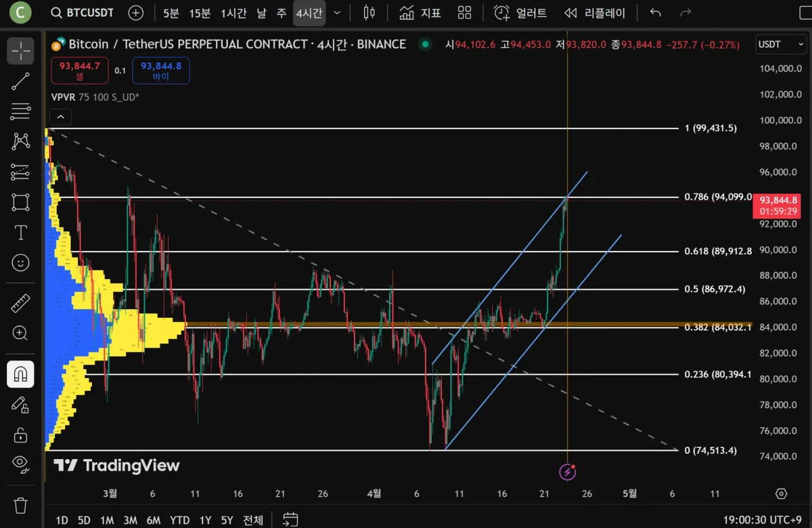The width and height of the screenshot is (812, 528).
Task: Switch to 15분 timeframe
Action: [x=199, y=13]
